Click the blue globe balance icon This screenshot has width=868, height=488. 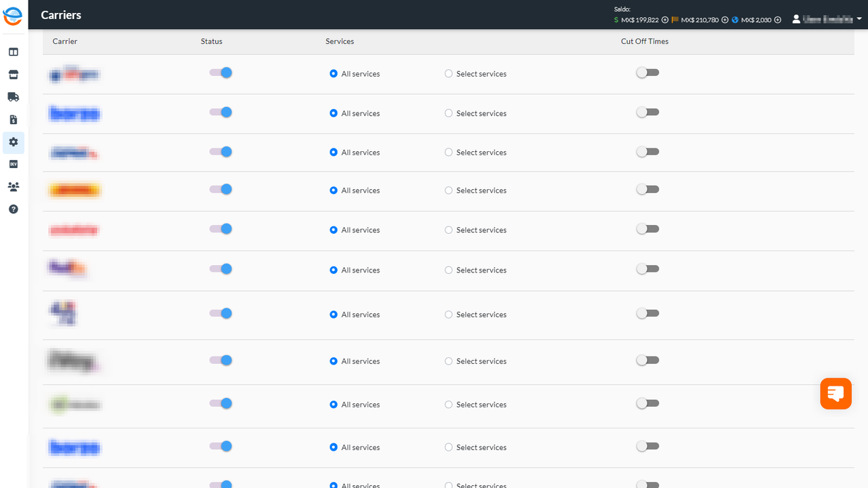coord(735,20)
